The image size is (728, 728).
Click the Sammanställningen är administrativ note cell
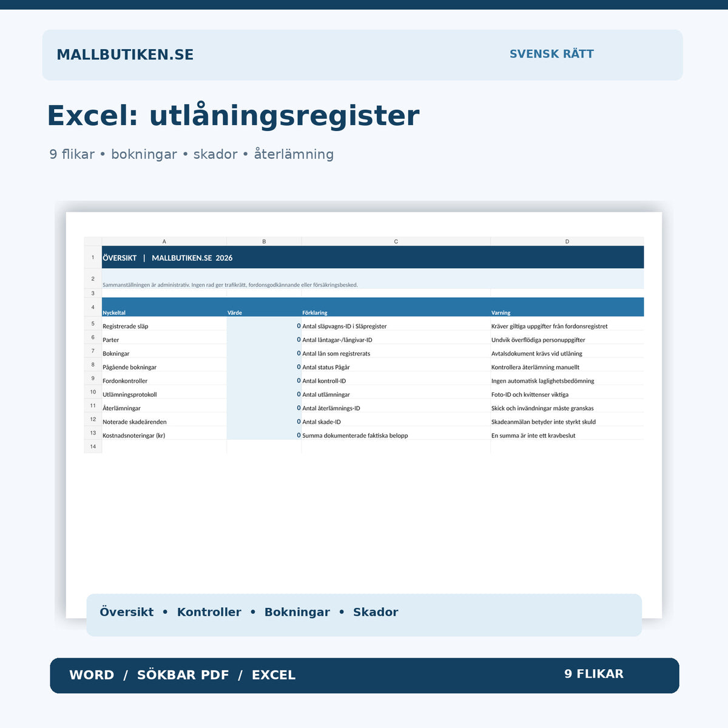(x=372, y=279)
